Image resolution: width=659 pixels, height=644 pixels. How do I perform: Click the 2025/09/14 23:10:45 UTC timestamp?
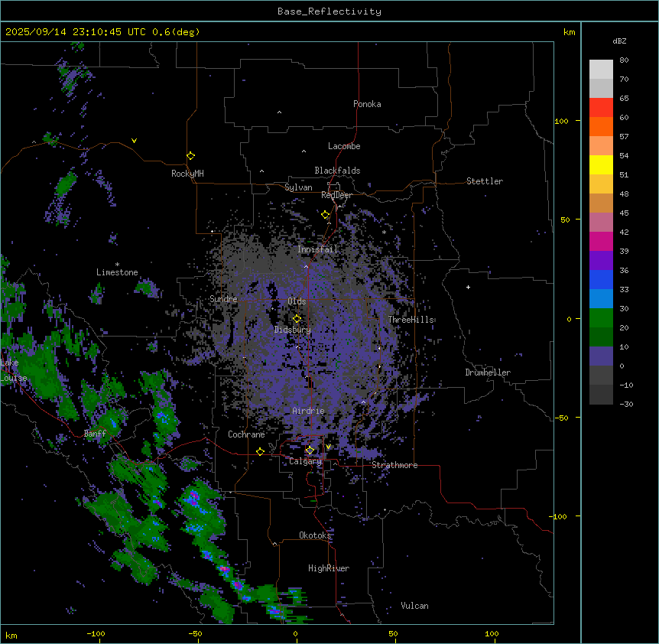[x=102, y=32]
